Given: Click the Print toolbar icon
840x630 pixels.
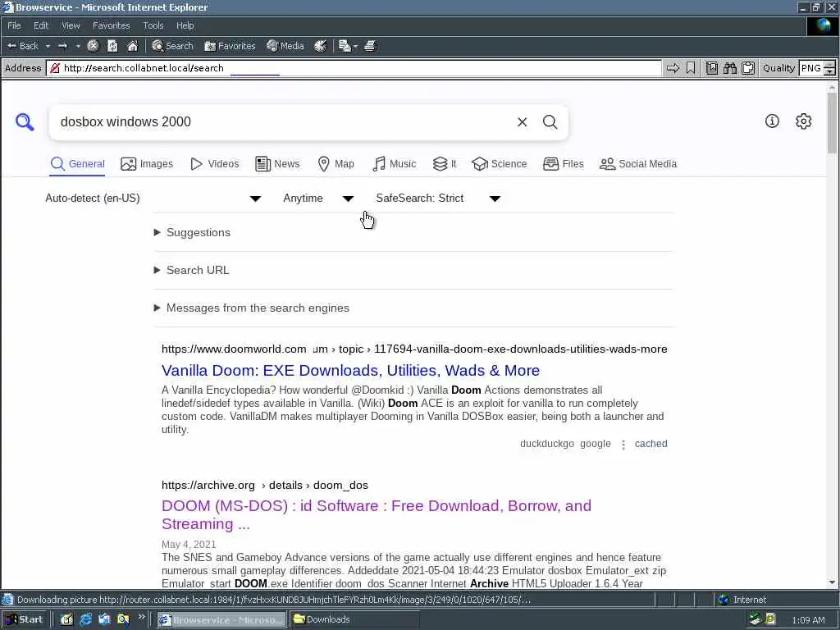Looking at the screenshot, I should (370, 46).
